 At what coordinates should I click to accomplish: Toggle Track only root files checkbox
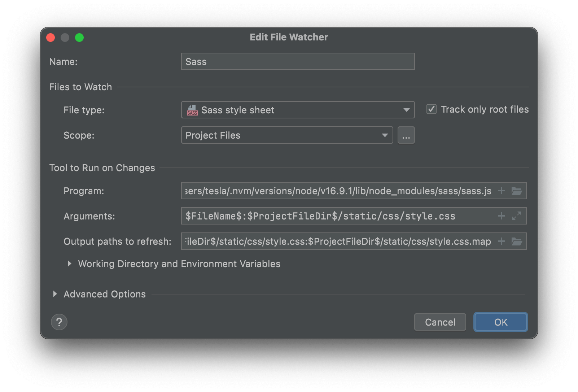click(x=432, y=109)
